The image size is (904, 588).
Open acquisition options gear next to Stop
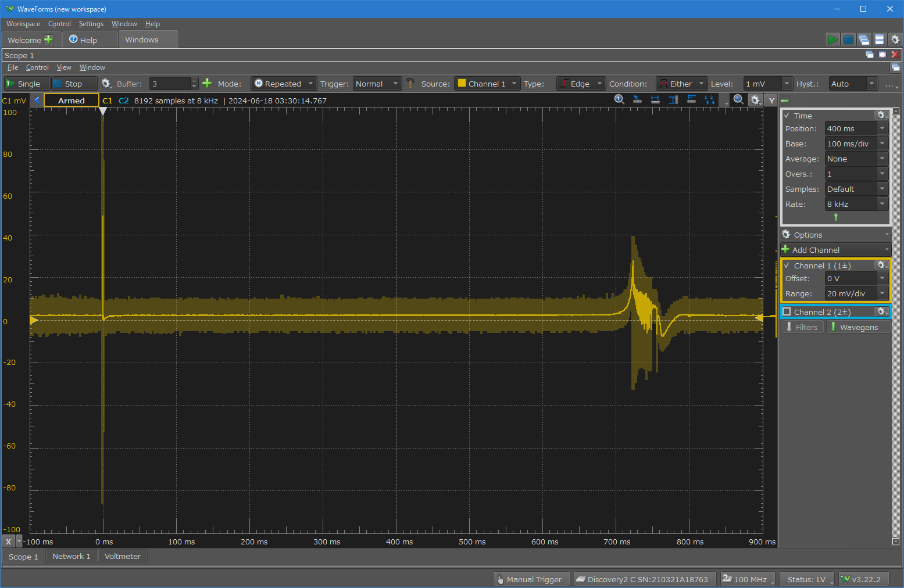106,84
